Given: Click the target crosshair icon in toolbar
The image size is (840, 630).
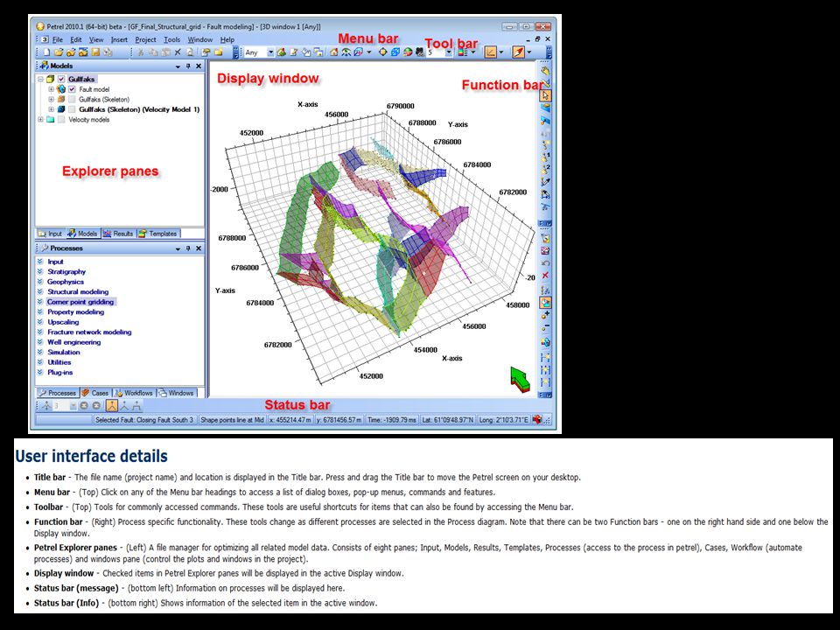Looking at the screenshot, I should click(x=382, y=52).
